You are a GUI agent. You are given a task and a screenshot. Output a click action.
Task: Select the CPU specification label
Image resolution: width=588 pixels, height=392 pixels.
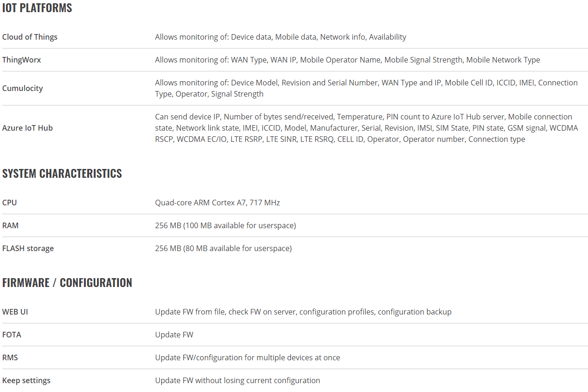point(9,203)
